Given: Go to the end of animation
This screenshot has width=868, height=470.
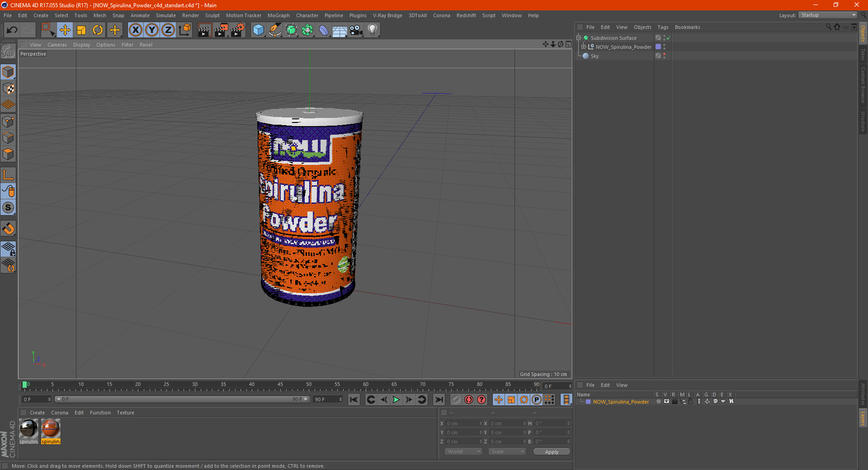Looking at the screenshot, I should coord(439,399).
